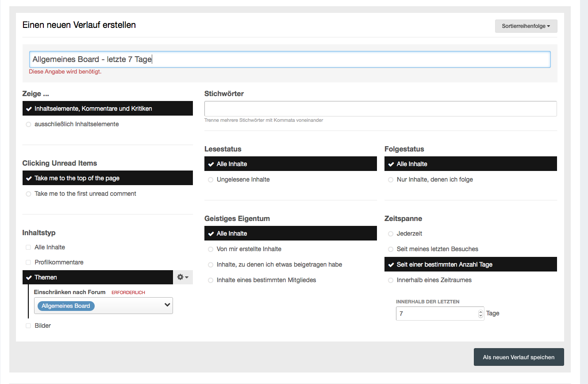The height and width of the screenshot is (384, 588).
Task: Expand the forum selection dropdown arrow
Action: [x=167, y=305]
